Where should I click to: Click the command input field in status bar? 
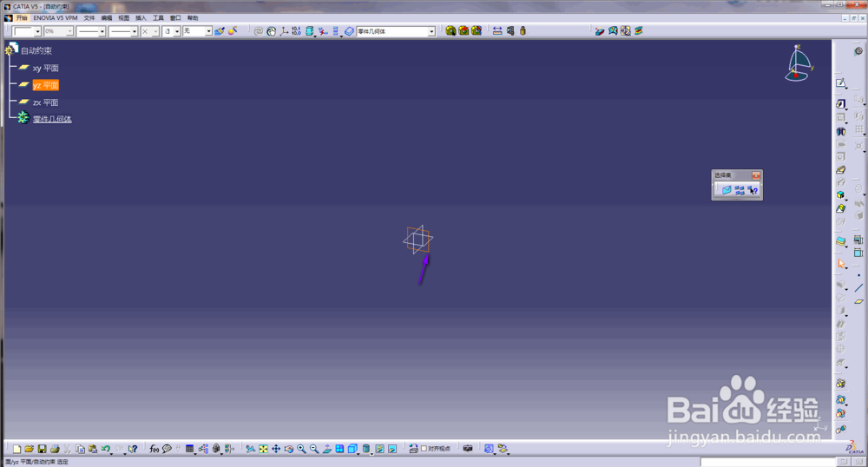(x=767, y=462)
